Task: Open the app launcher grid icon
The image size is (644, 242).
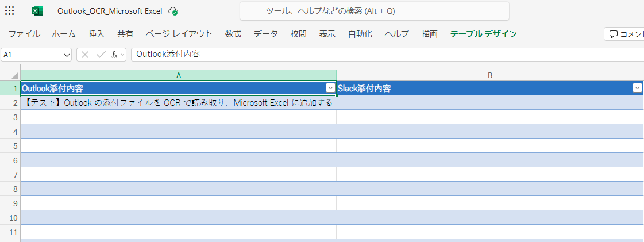Action: coord(9,11)
